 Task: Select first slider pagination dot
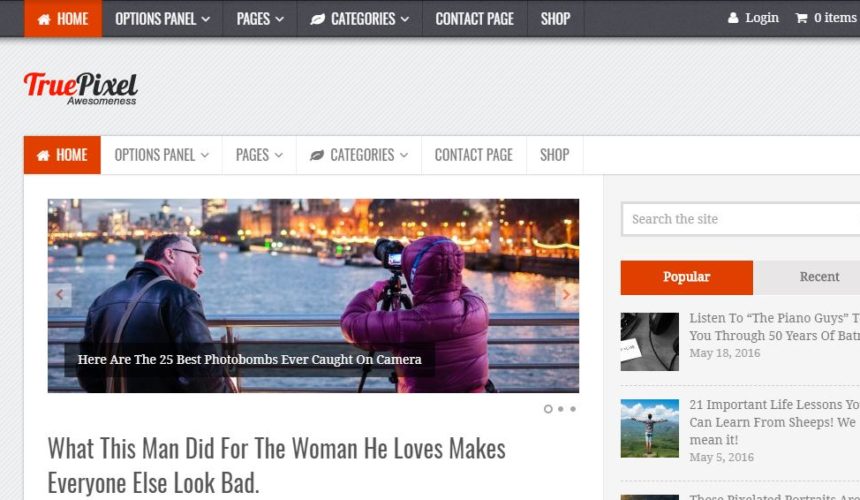(x=548, y=409)
